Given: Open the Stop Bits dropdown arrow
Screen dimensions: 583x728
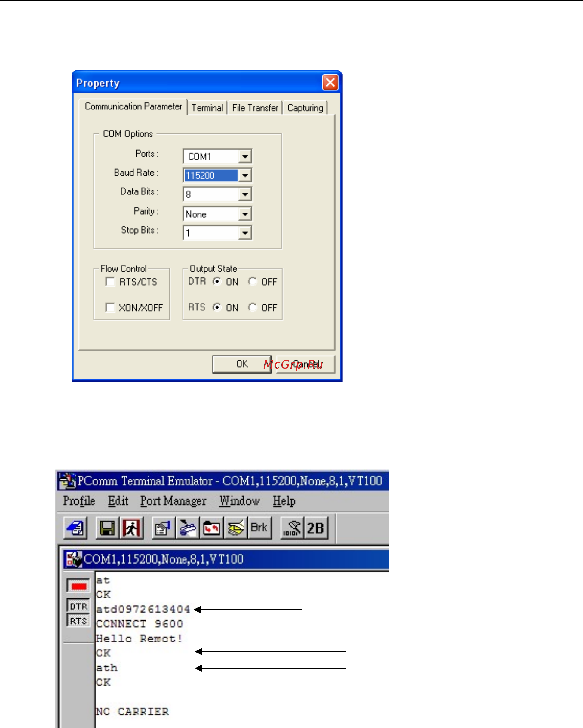Looking at the screenshot, I should click(x=245, y=233).
